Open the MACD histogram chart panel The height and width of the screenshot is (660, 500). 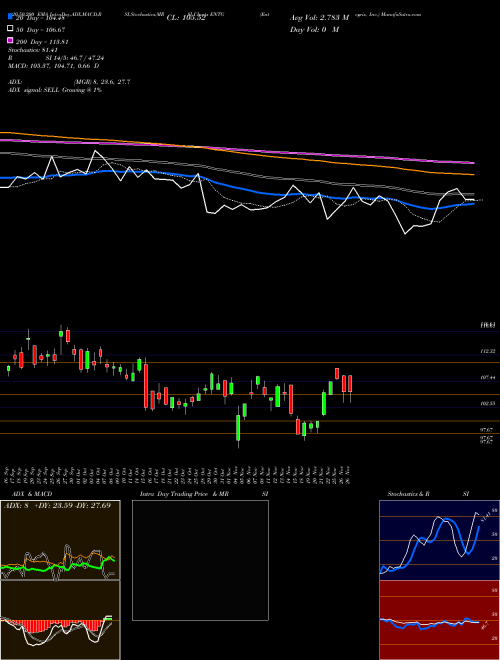tap(60, 620)
